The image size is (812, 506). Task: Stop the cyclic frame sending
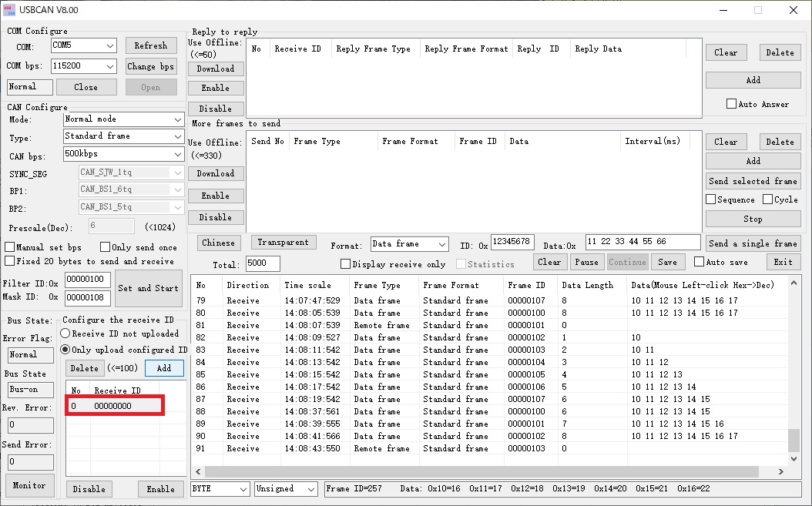tap(753, 218)
